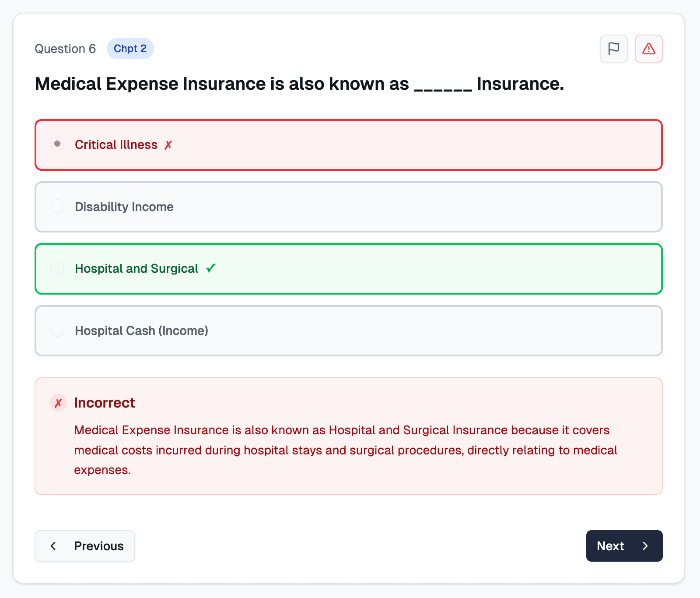Flag Question 6 for review

pyautogui.click(x=613, y=49)
